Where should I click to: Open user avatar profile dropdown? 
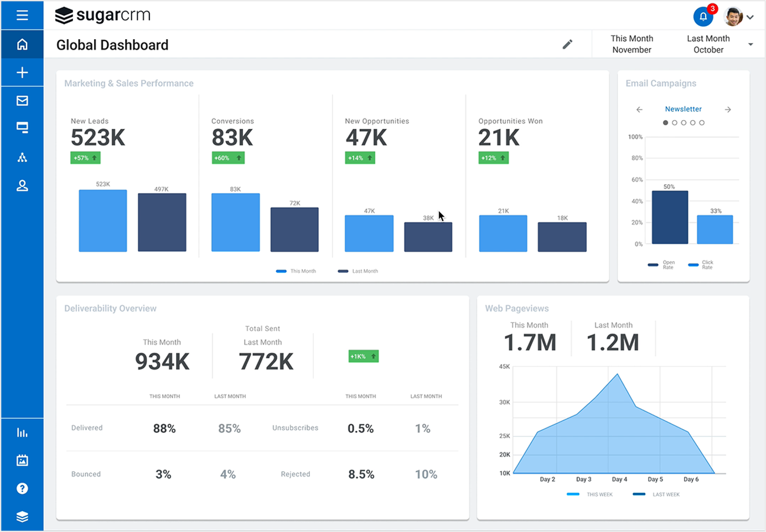point(739,17)
